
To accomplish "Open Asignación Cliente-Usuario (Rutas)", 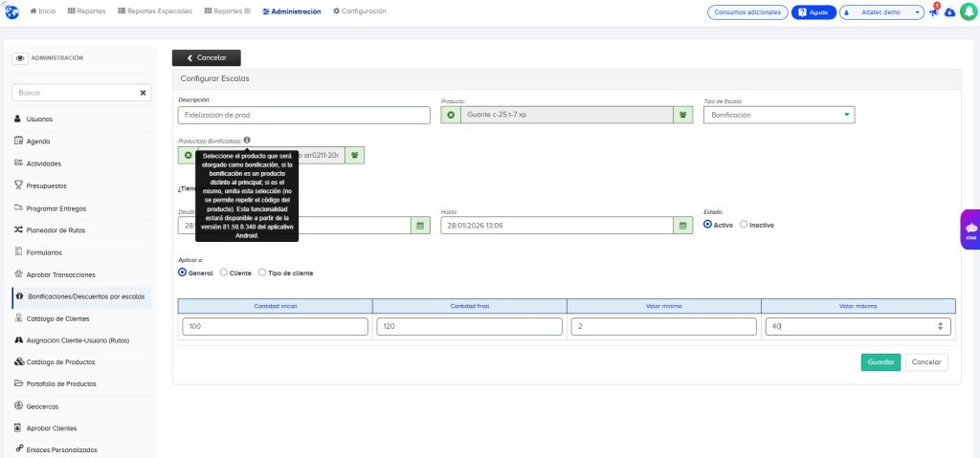I will 78,340.
